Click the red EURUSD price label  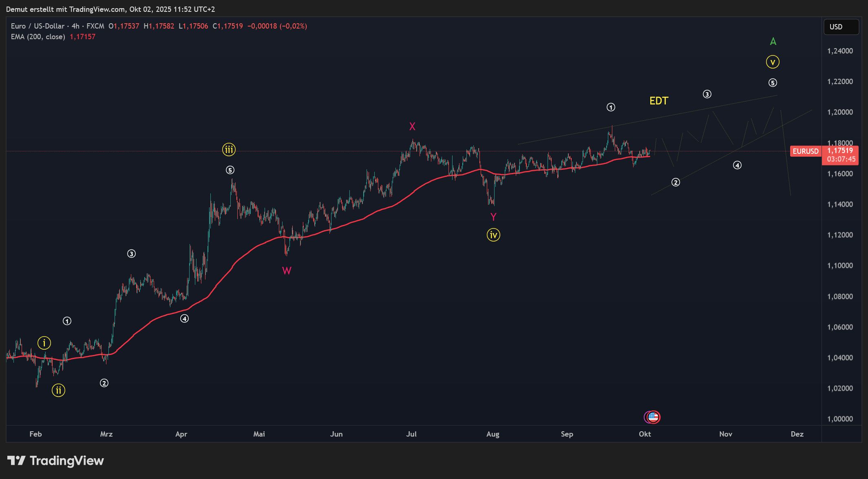[x=805, y=151]
